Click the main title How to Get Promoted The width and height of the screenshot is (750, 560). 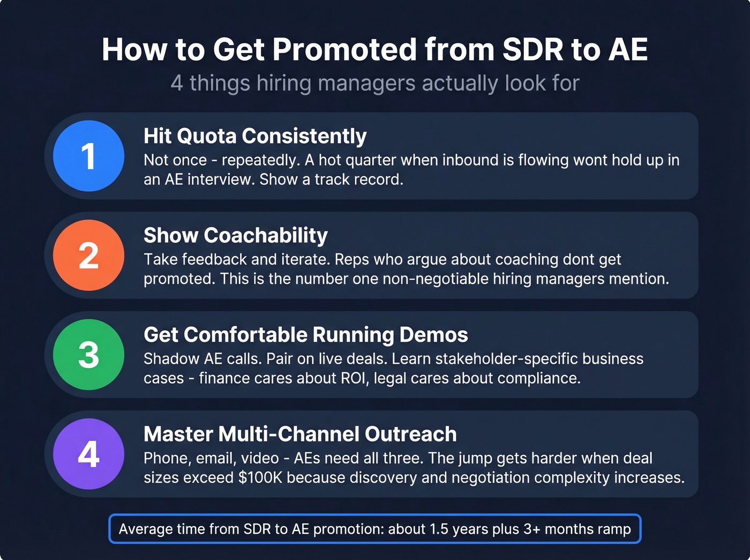375,49
